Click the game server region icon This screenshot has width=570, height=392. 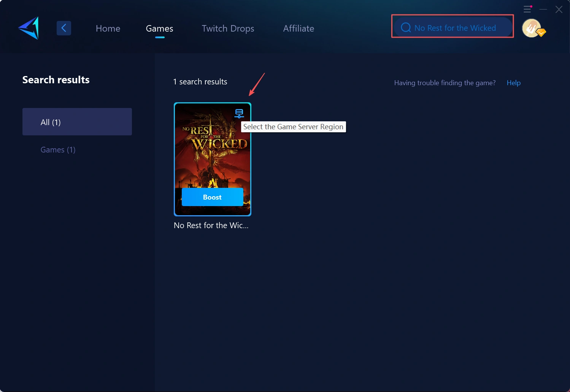239,113
